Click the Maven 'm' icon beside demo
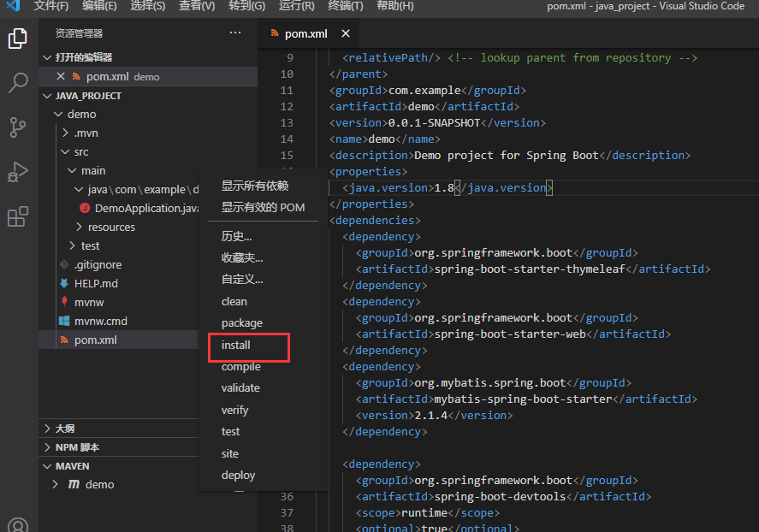Image resolution: width=759 pixels, height=532 pixels. point(74,484)
